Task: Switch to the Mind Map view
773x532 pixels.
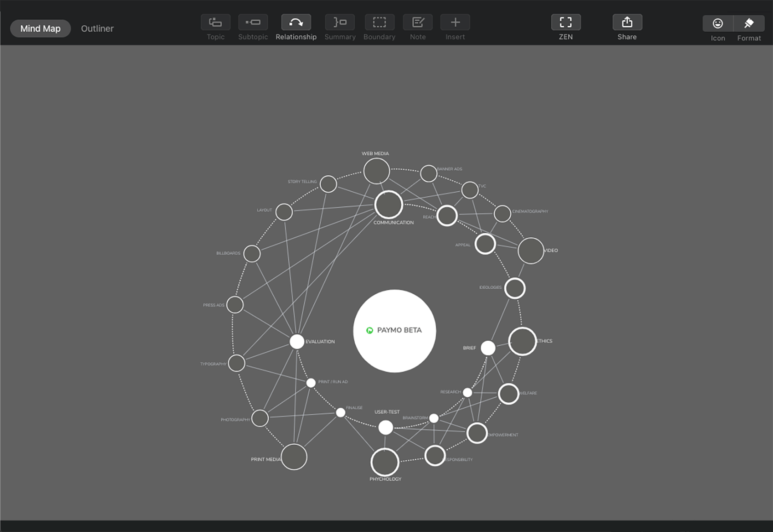Action: pos(40,28)
